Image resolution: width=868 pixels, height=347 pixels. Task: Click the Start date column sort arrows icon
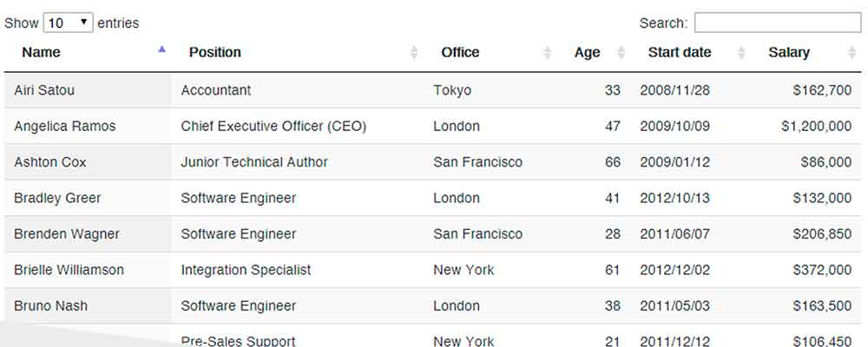click(x=741, y=53)
